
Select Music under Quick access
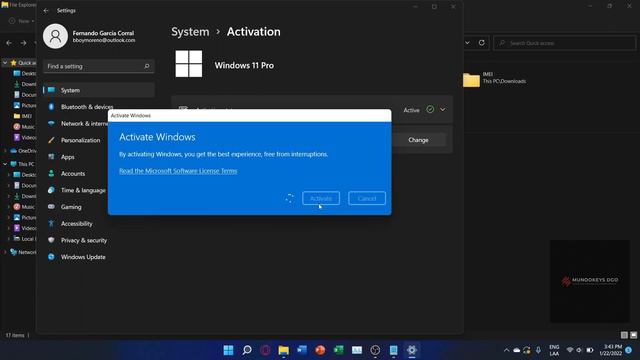click(x=24, y=127)
